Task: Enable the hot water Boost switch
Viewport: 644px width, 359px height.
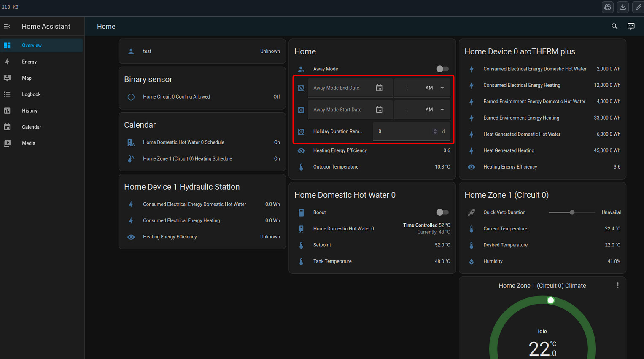Action: click(x=442, y=212)
